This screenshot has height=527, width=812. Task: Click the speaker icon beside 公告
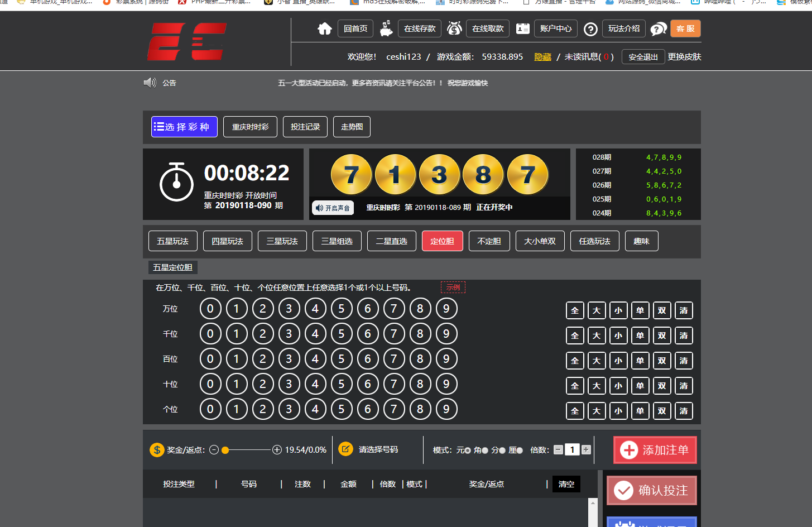(150, 83)
